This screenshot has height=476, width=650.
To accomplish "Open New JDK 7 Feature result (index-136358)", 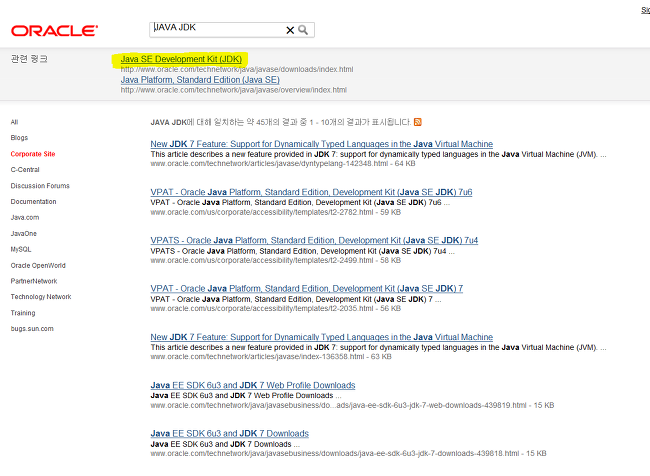I will pyautogui.click(x=322, y=337).
